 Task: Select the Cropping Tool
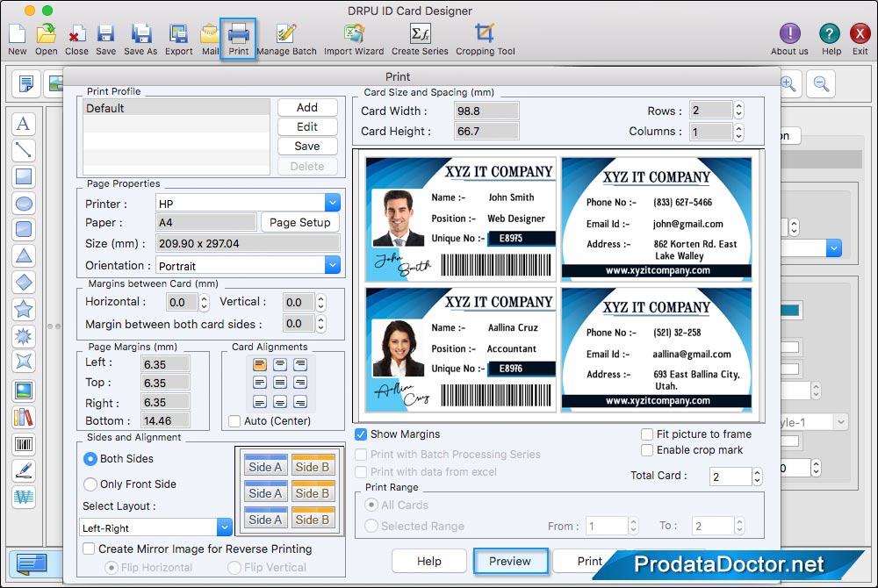point(485,39)
